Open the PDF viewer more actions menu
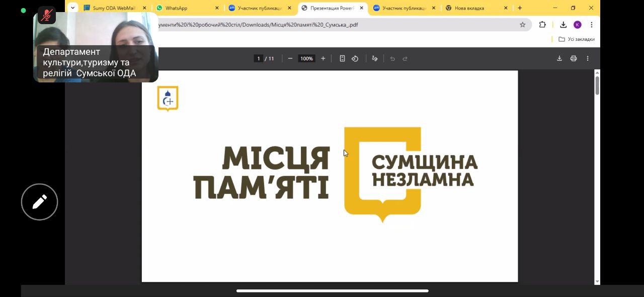This screenshot has height=297, width=644. click(x=587, y=58)
